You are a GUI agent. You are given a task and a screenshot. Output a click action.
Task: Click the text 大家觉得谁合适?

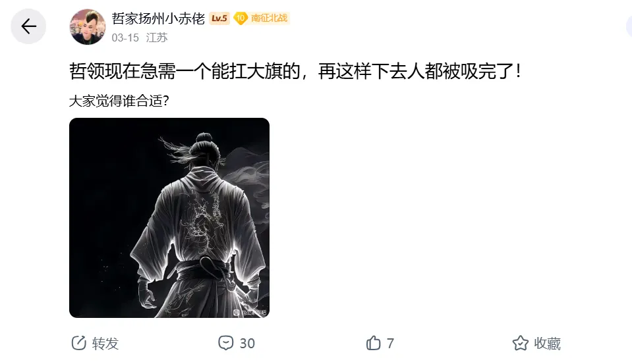pyautogui.click(x=119, y=101)
